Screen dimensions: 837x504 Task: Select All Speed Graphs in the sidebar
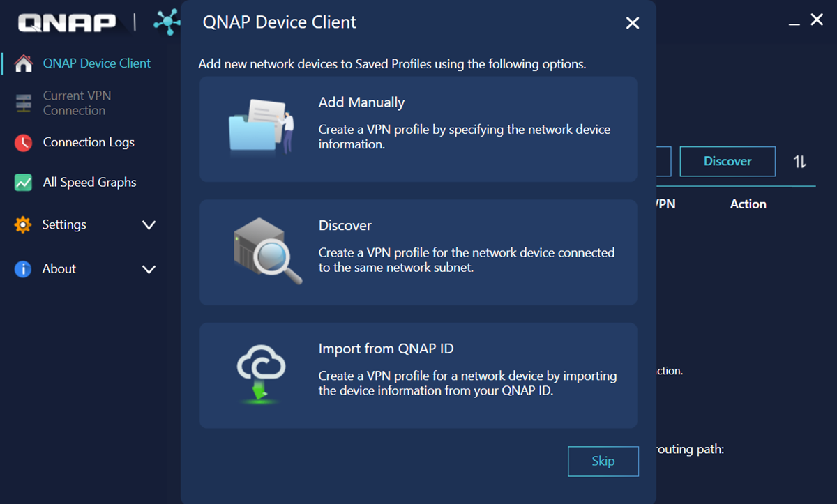pyautogui.click(x=89, y=182)
